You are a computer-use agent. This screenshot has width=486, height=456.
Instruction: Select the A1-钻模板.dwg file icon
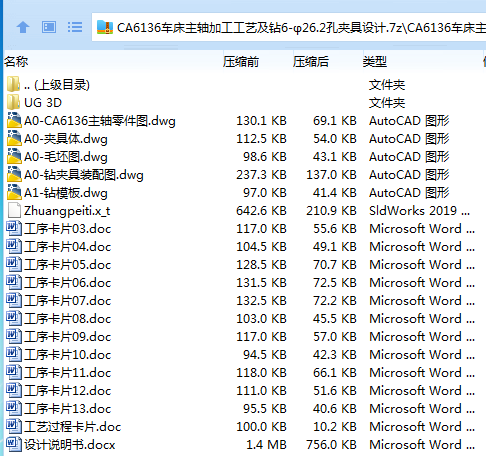pyautogui.click(x=14, y=192)
